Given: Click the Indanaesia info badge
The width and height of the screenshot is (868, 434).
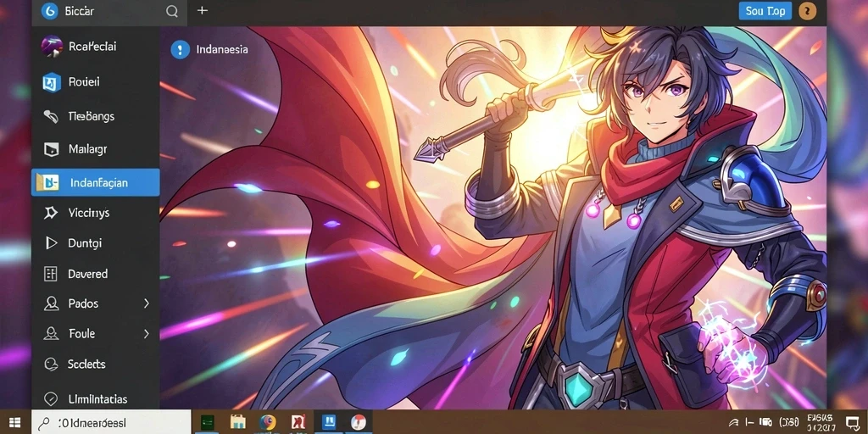Looking at the screenshot, I should (x=180, y=49).
